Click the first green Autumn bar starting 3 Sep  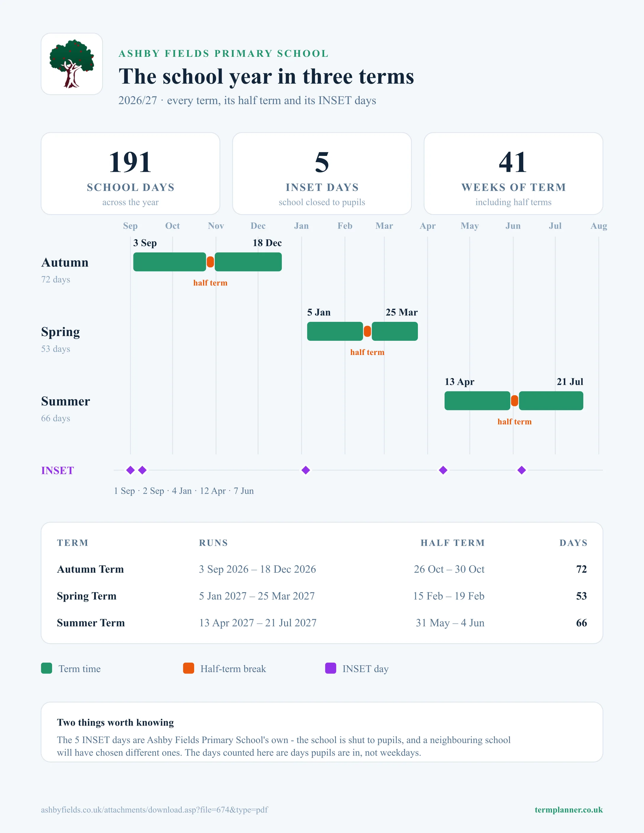[170, 262]
